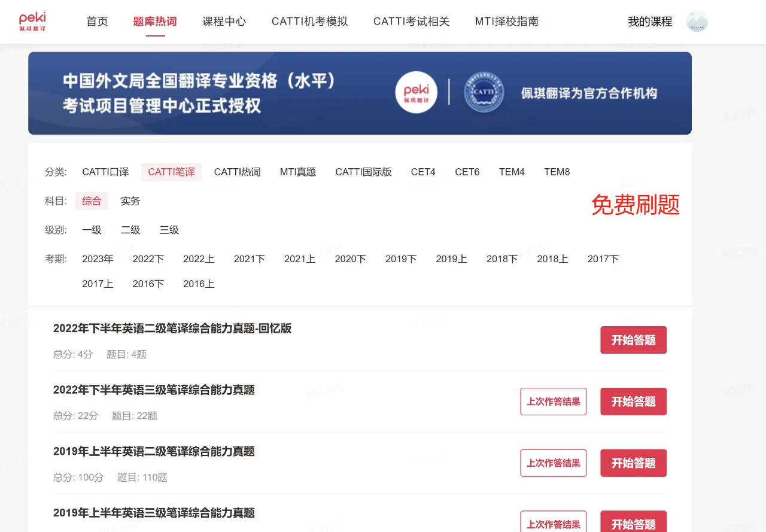Open CATTI机考模拟 navigation item
The height and width of the screenshot is (532, 766).
coord(309,22)
